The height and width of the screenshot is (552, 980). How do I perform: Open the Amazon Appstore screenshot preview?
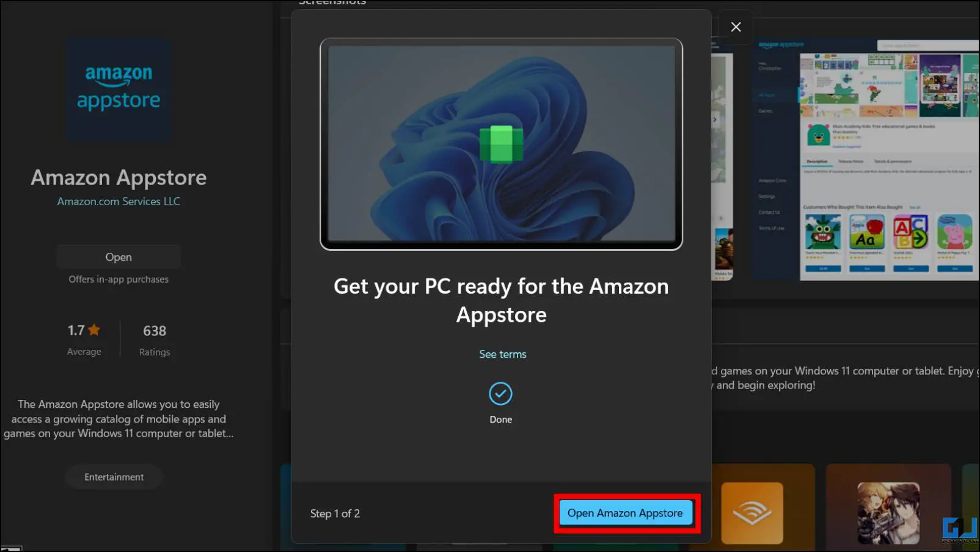(x=866, y=159)
